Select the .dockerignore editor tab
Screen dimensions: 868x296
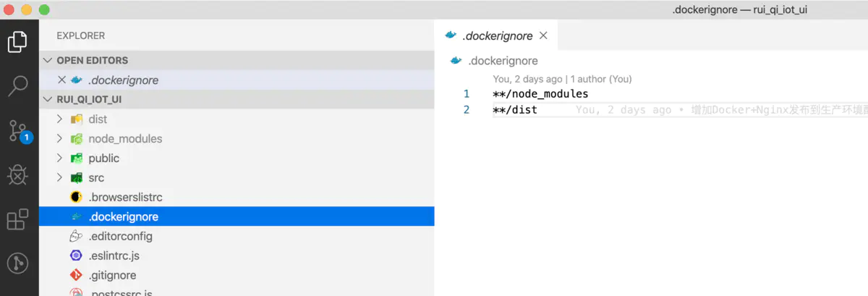[497, 35]
